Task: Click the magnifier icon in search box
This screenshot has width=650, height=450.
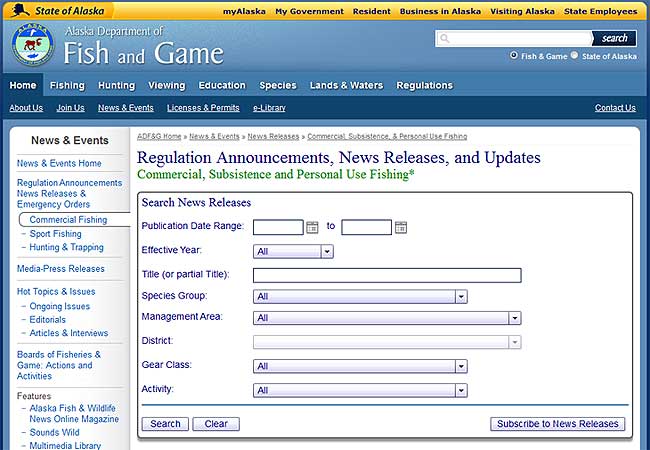Action: pos(445,39)
